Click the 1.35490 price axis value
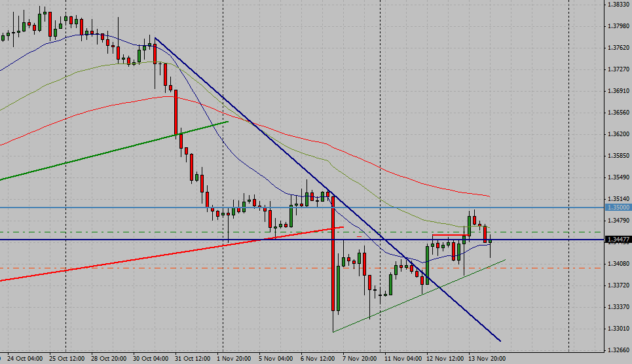This screenshot has width=632, height=364. pos(618,177)
